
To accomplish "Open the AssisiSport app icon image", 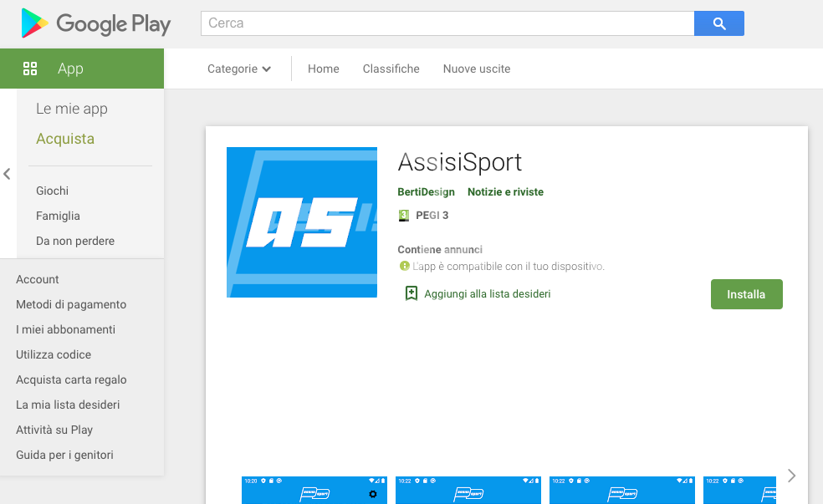I will pyautogui.click(x=302, y=222).
